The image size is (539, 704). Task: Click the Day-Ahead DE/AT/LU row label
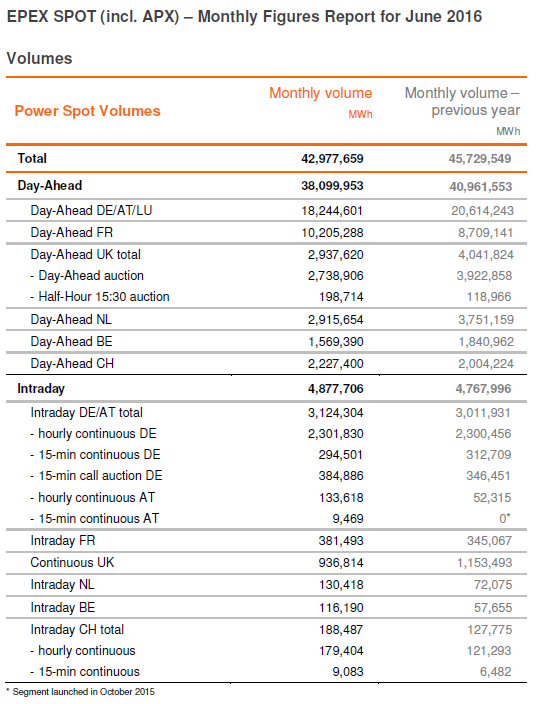coord(91,210)
